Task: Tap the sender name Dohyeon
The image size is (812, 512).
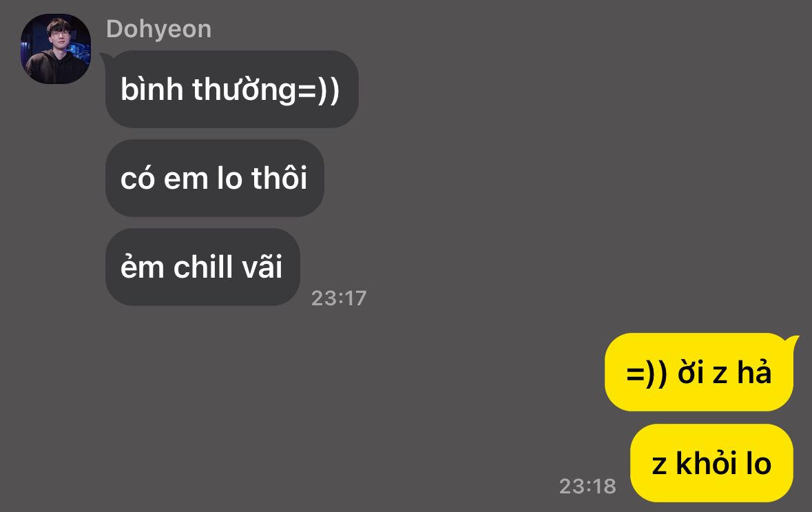Action: pyautogui.click(x=158, y=30)
